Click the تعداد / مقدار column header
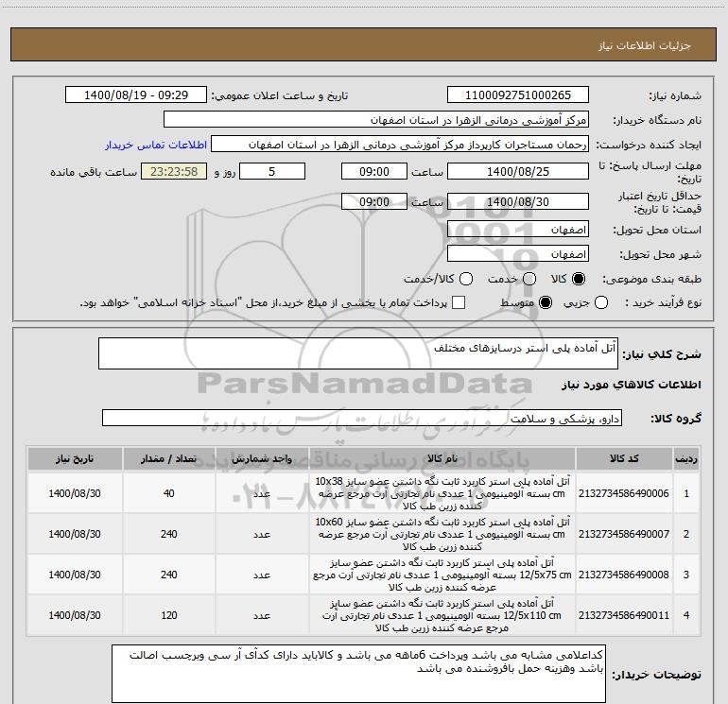 [169, 459]
